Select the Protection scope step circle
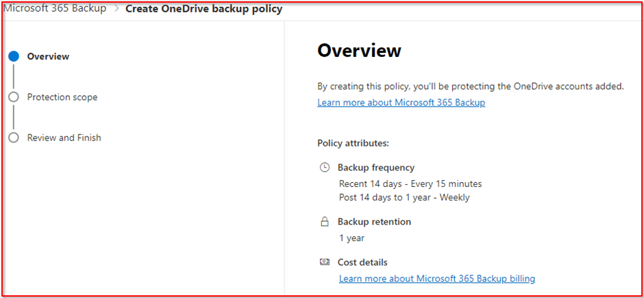 [x=14, y=97]
